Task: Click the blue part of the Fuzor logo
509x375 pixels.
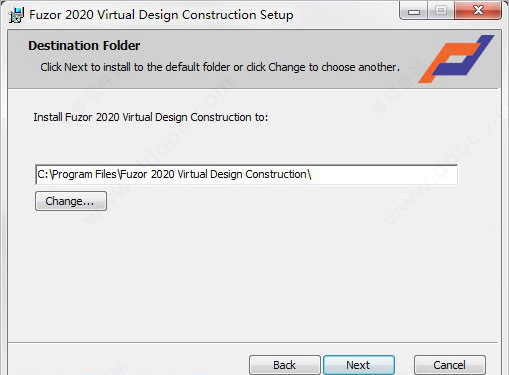Action: tap(465, 57)
